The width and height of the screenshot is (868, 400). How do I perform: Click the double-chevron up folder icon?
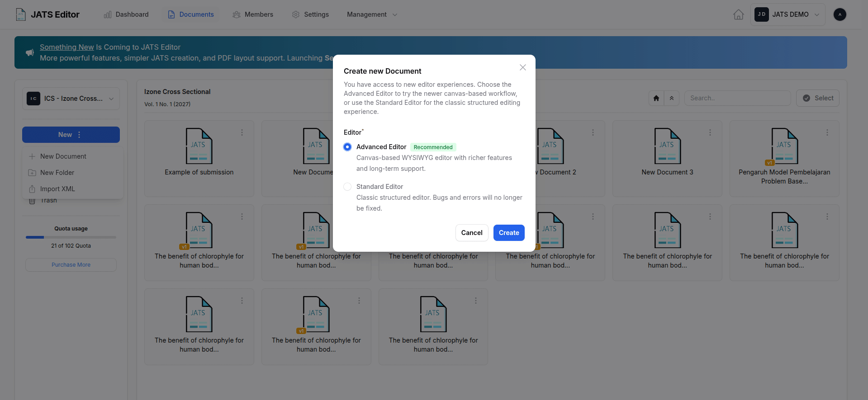point(672,98)
